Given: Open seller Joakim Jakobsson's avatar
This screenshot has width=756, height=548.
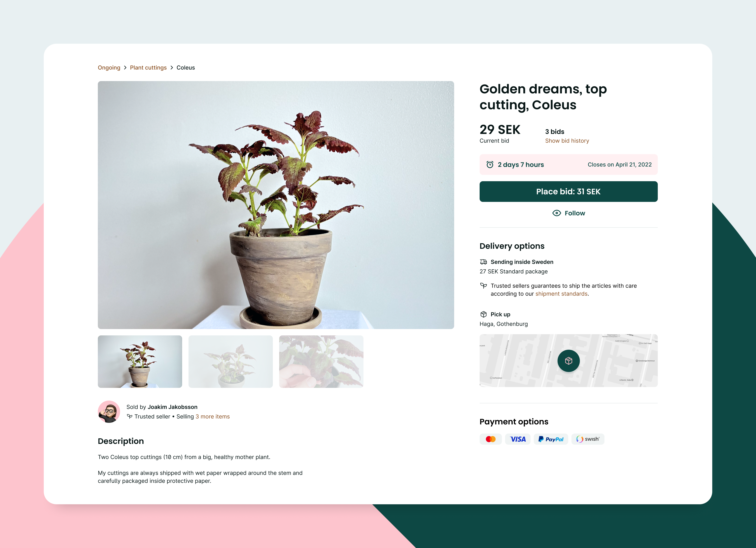Looking at the screenshot, I should [x=109, y=412].
